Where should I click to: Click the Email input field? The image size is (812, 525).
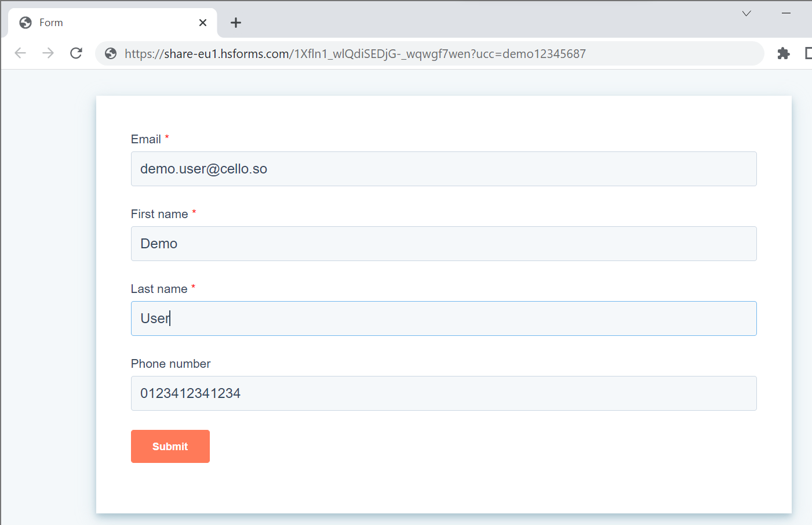[x=444, y=169]
